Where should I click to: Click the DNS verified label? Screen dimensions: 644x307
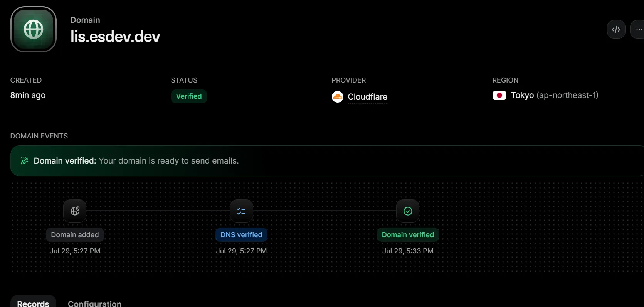(x=241, y=235)
